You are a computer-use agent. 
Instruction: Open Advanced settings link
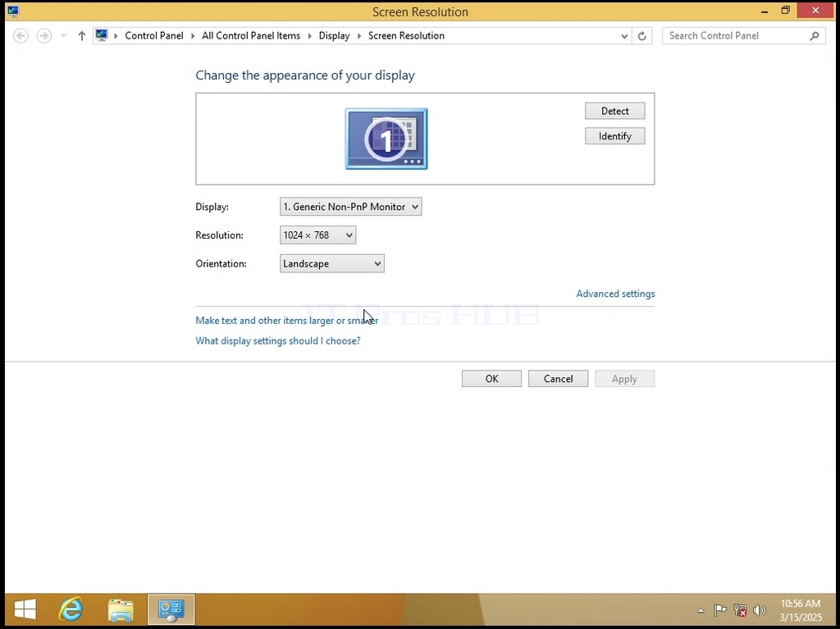pos(615,294)
